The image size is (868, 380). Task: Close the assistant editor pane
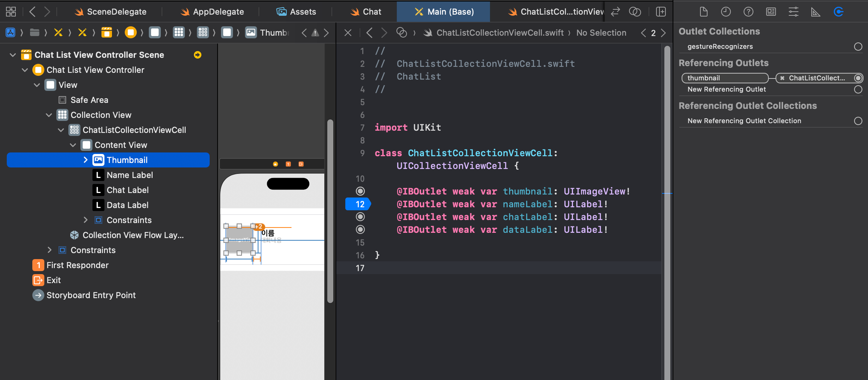pyautogui.click(x=348, y=33)
